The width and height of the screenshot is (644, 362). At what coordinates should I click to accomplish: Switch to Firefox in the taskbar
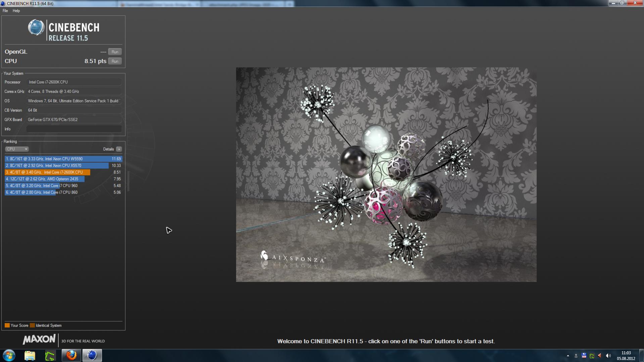[x=71, y=355]
